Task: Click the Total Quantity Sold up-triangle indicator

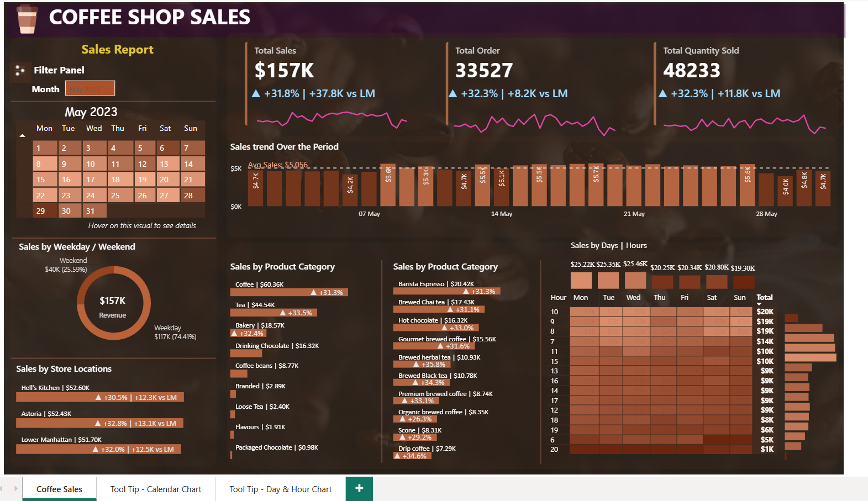Action: [x=663, y=94]
